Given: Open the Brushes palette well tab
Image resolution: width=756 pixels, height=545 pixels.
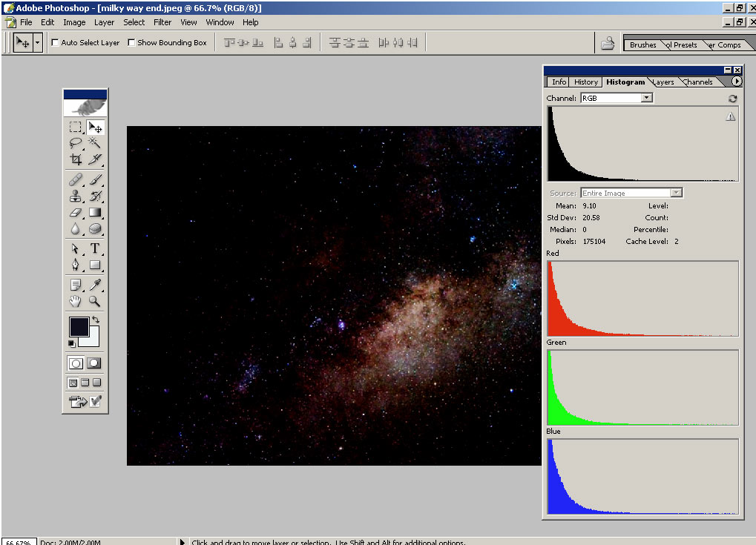Looking at the screenshot, I should [642, 44].
